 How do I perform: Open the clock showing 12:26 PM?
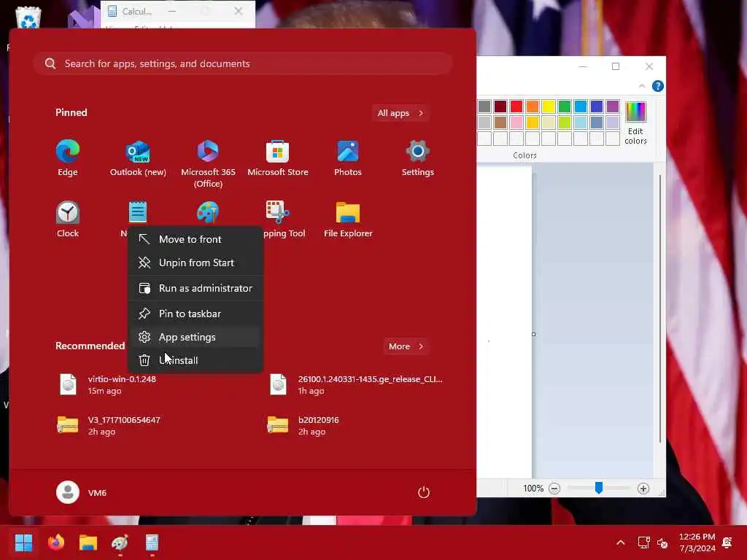[x=697, y=542]
